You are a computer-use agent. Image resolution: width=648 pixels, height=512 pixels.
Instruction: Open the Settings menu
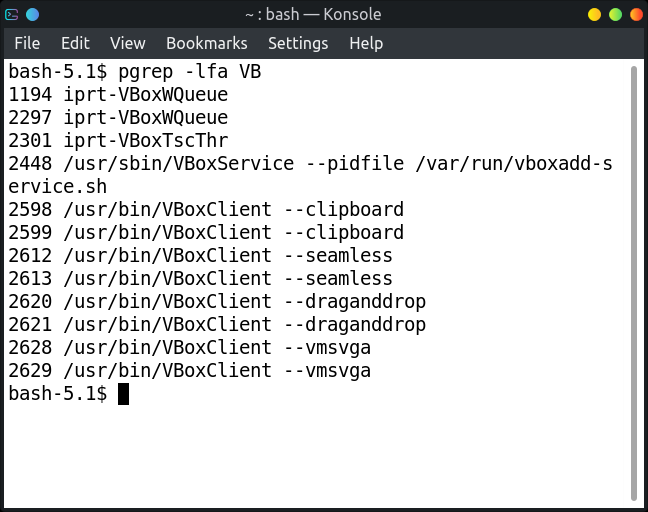coord(298,43)
